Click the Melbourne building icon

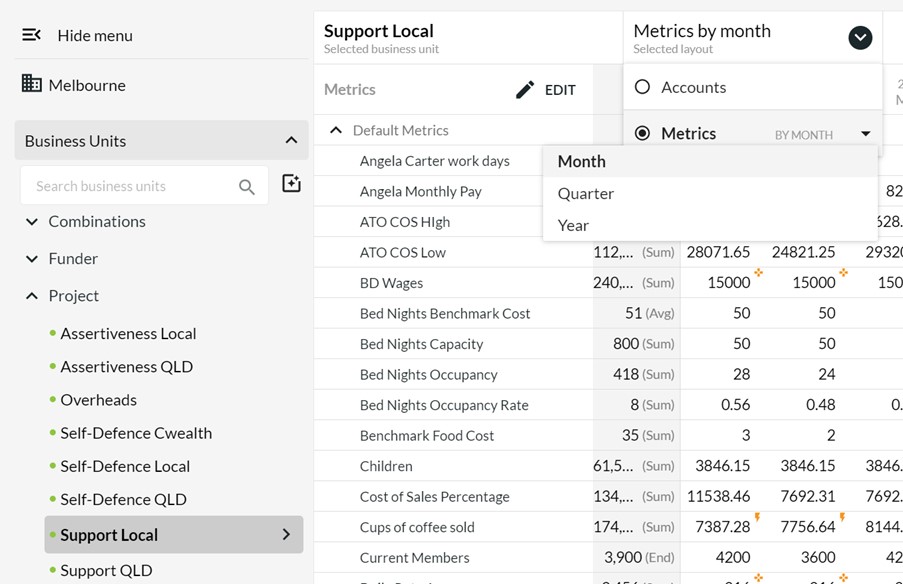coord(31,84)
